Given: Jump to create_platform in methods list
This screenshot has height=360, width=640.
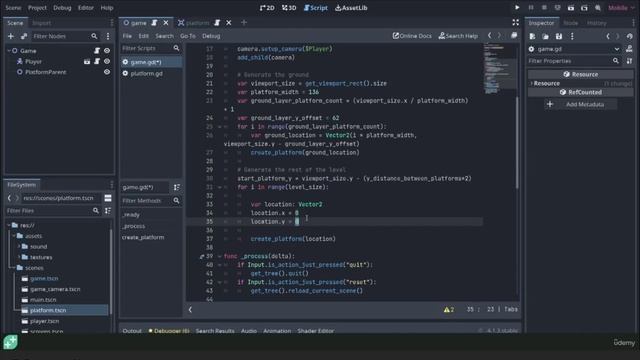Looking at the screenshot, I should [143, 237].
